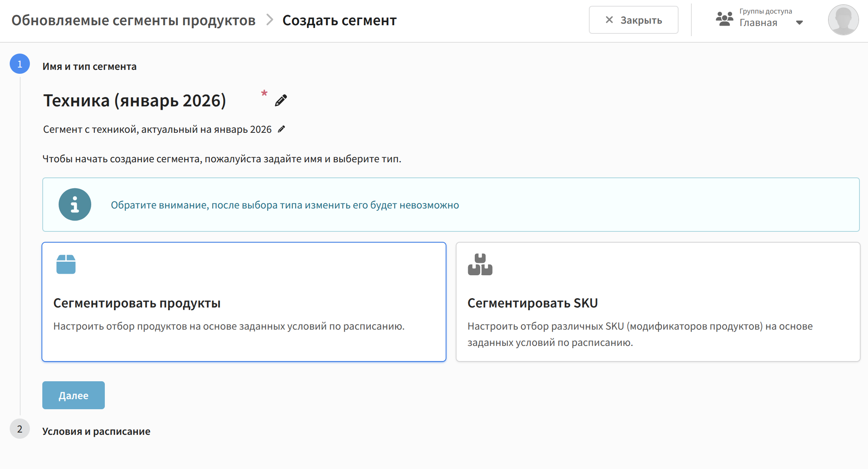Go to step 1 circle indicator
The height and width of the screenshot is (469, 868).
(x=20, y=64)
